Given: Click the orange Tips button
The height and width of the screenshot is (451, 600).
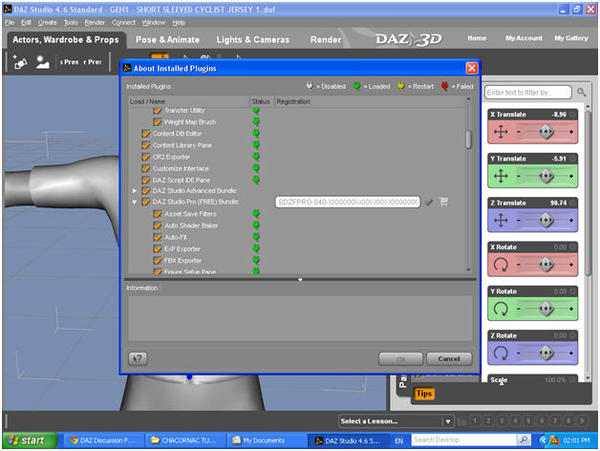Looking at the screenshot, I should coord(424,393).
